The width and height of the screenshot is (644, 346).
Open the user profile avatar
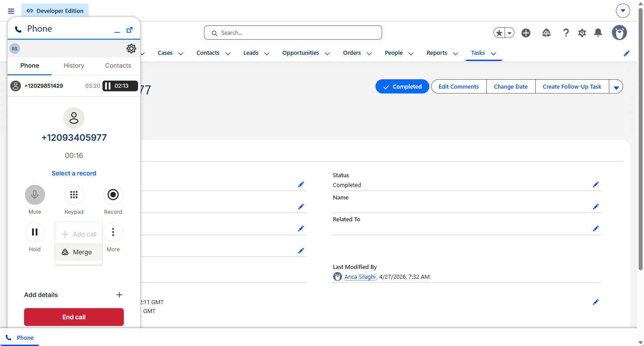(620, 33)
